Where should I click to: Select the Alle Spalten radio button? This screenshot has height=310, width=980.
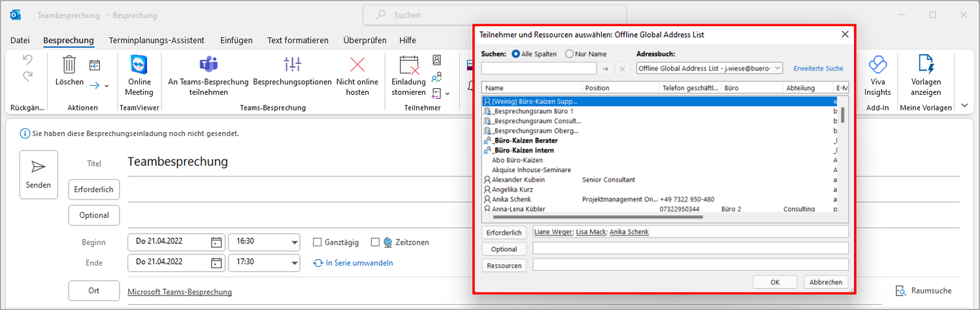pos(515,54)
